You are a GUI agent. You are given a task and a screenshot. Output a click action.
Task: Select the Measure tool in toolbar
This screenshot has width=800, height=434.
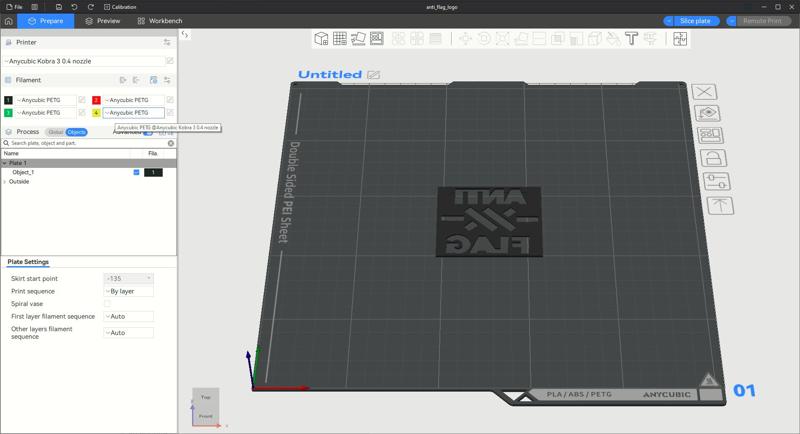coord(650,39)
